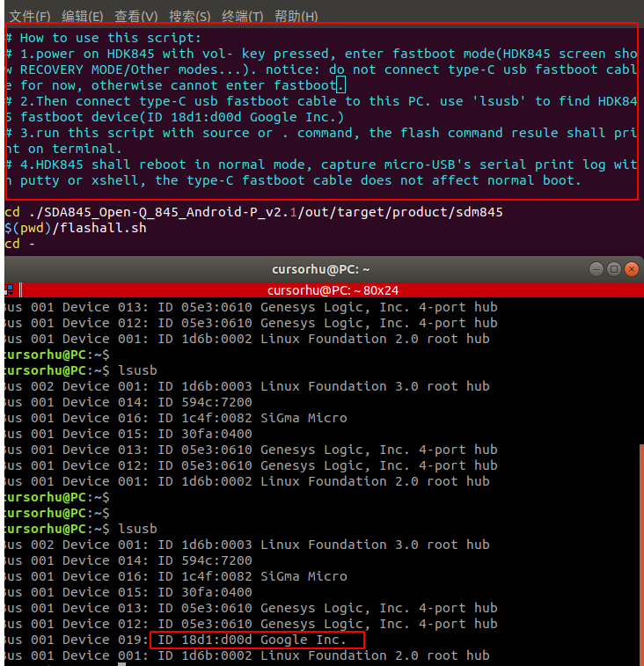The width and height of the screenshot is (644, 666).
Task: Click the 'Device 019:' lsusb row
Action: [x=175, y=640]
